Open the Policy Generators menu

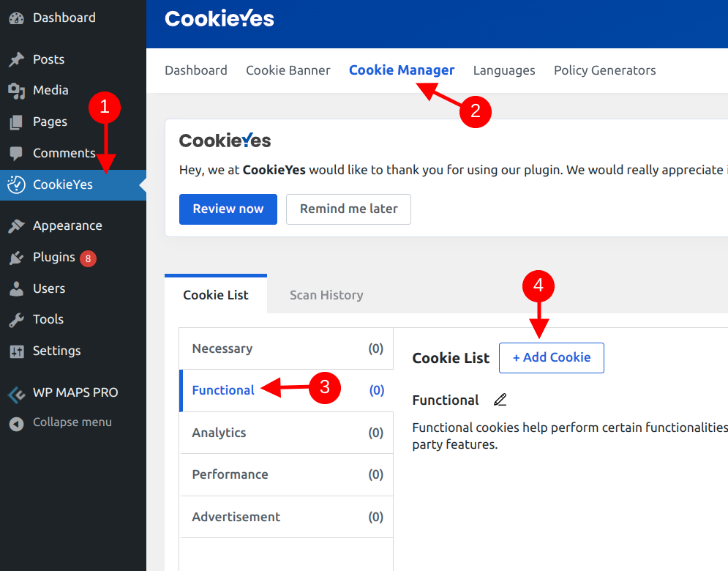pyautogui.click(x=604, y=70)
